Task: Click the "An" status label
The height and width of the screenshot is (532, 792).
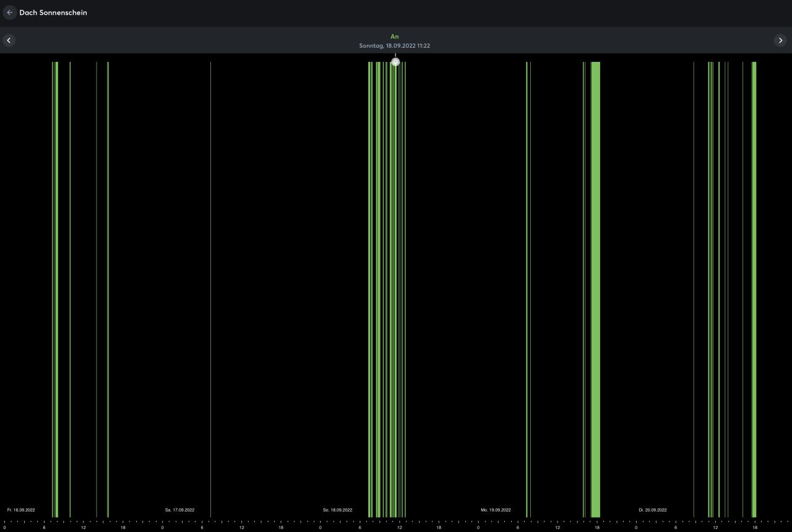Action: click(x=395, y=36)
